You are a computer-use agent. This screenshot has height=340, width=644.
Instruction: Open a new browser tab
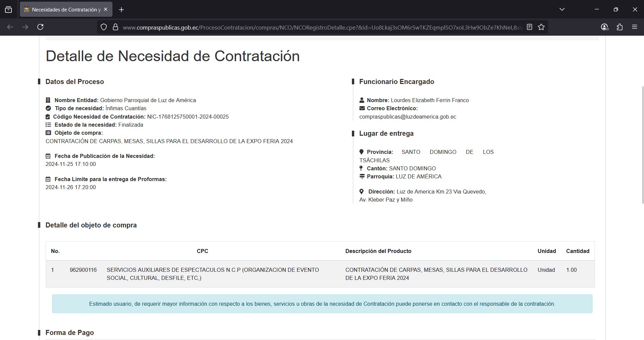pos(122,10)
